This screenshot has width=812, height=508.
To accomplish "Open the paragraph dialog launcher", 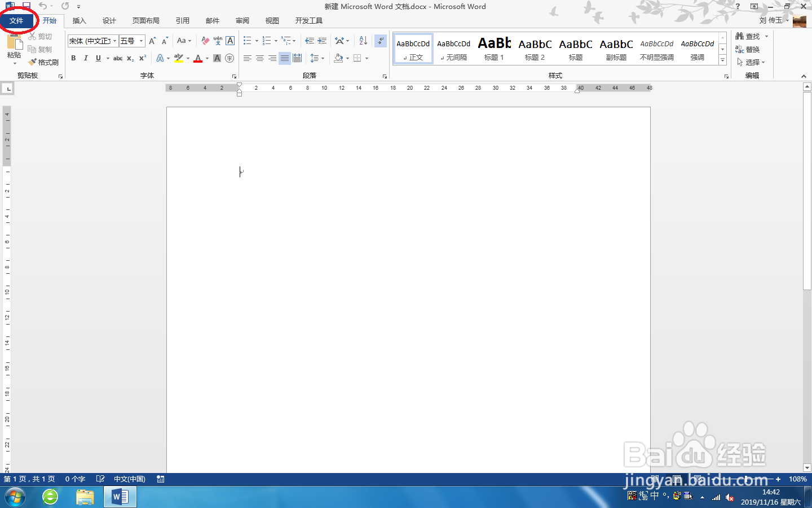I will click(x=385, y=76).
